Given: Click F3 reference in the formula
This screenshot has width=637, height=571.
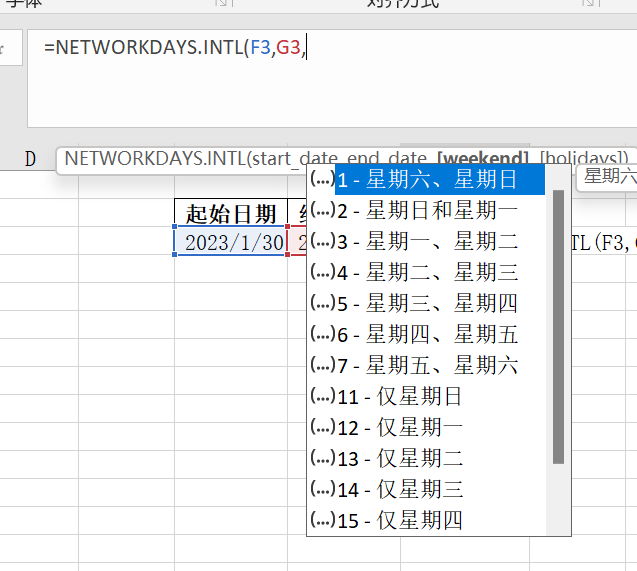Looking at the screenshot, I should [260, 48].
